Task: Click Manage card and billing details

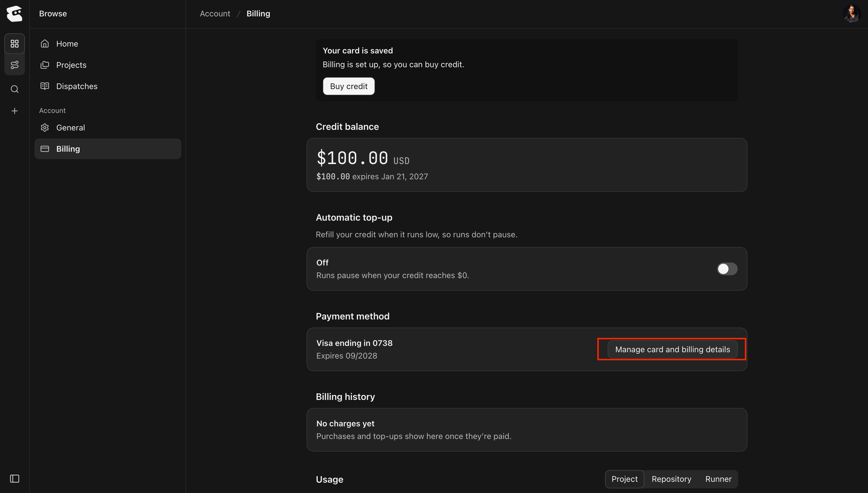Action: pos(672,349)
